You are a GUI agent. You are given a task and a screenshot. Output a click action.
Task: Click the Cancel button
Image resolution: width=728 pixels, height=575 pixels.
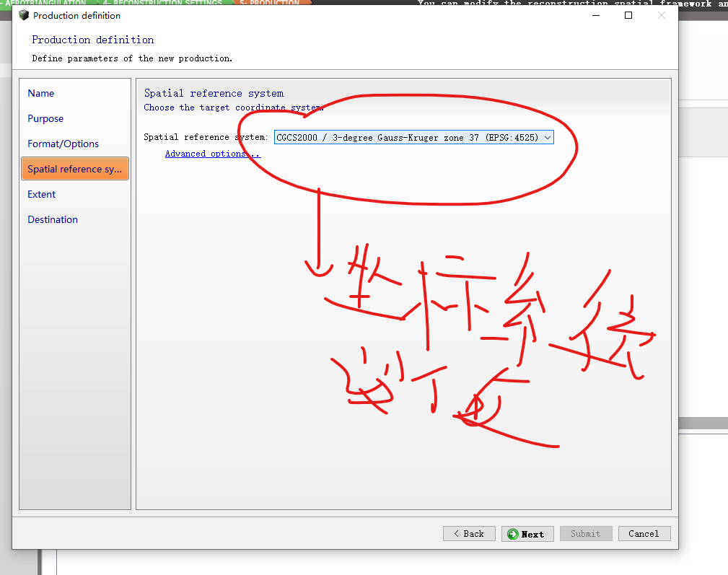(644, 534)
